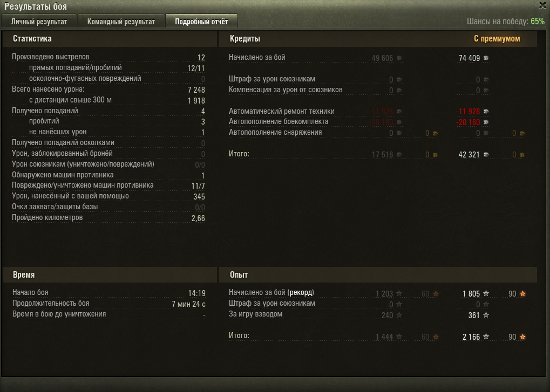Click the 7 248 total damage value
Screen dimensions: 550x392
click(196, 90)
